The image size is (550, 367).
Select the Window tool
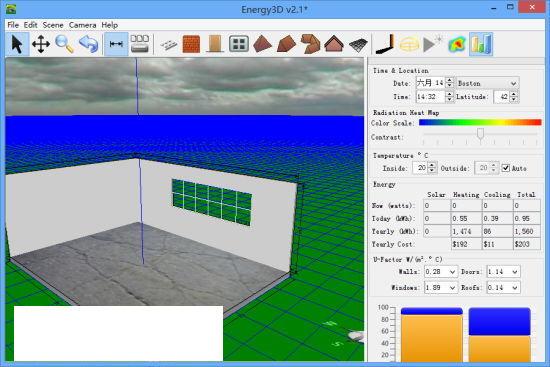point(239,44)
